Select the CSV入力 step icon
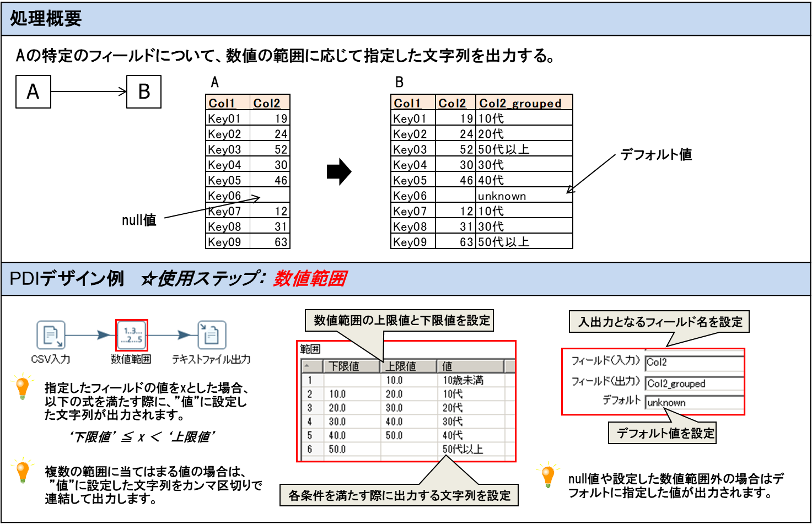Image resolution: width=812 pixels, height=524 pixels. coord(51,335)
